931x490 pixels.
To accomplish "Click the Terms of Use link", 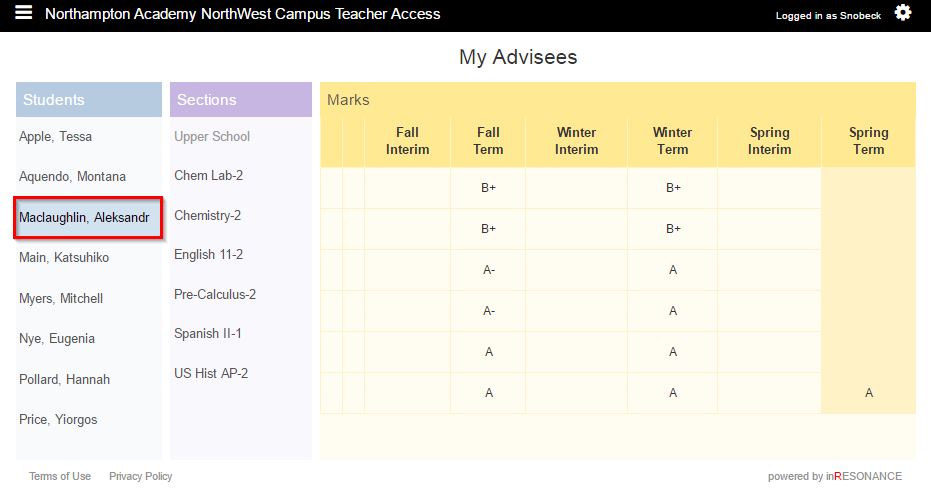I will [60, 476].
